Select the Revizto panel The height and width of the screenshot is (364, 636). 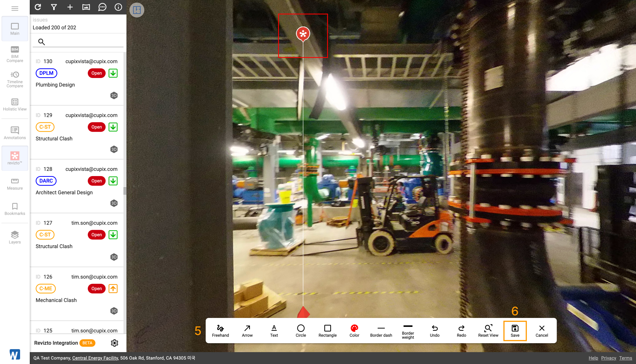coord(15,158)
